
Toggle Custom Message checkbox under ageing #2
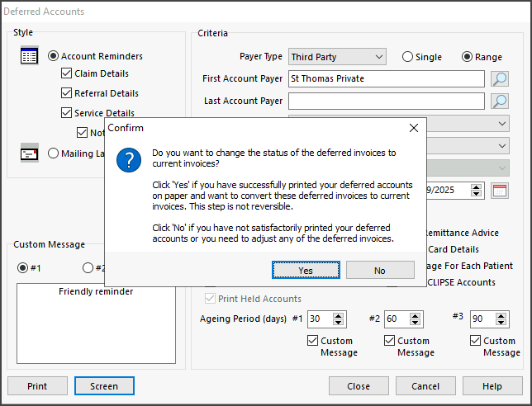tap(390, 340)
